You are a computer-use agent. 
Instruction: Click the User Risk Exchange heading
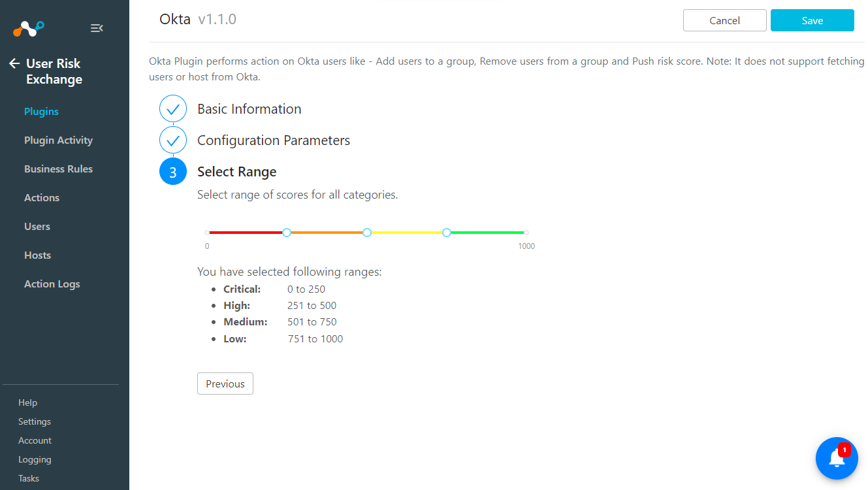[x=54, y=71]
